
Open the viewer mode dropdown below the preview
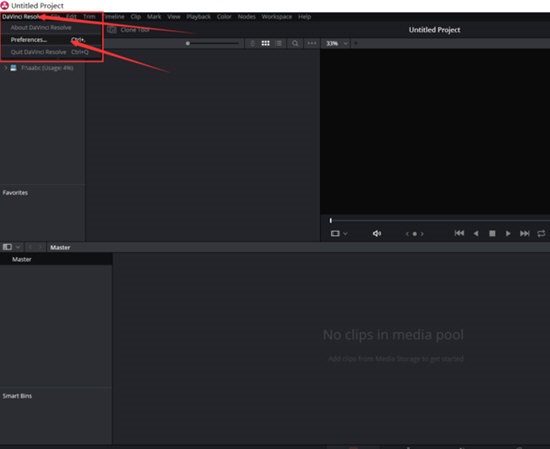click(339, 233)
